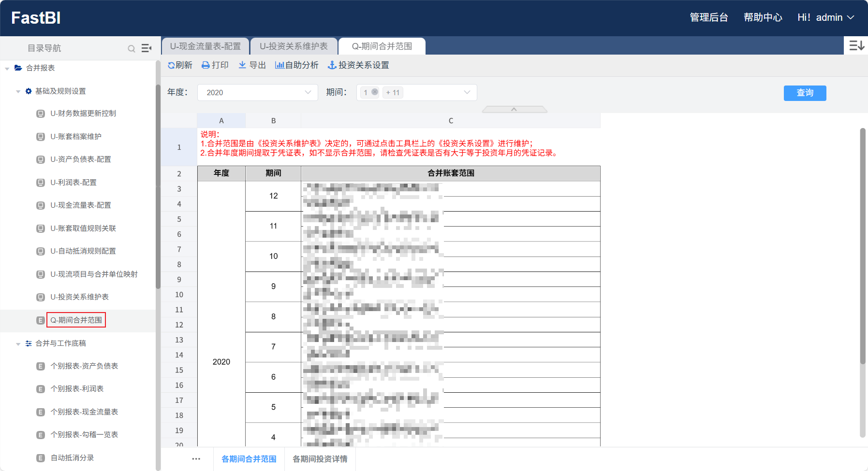Click the print icon in the toolbar
Viewport: 868px width, 471px height.
[206, 65]
